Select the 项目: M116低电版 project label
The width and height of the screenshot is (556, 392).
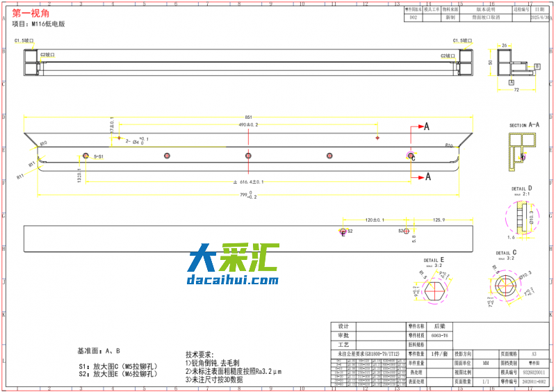pyautogui.click(x=39, y=24)
